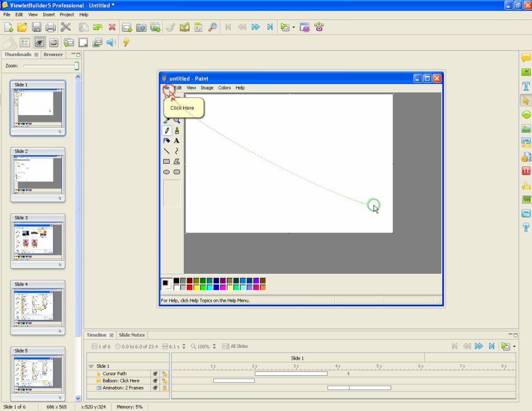Add a balloon from the right sidebar
This screenshot has width=532, height=411.
526,57
